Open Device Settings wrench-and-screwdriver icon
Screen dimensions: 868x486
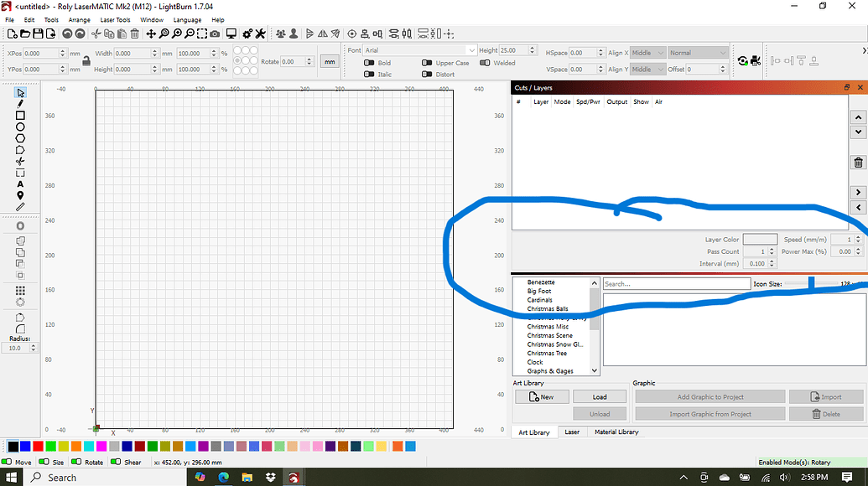click(x=260, y=34)
